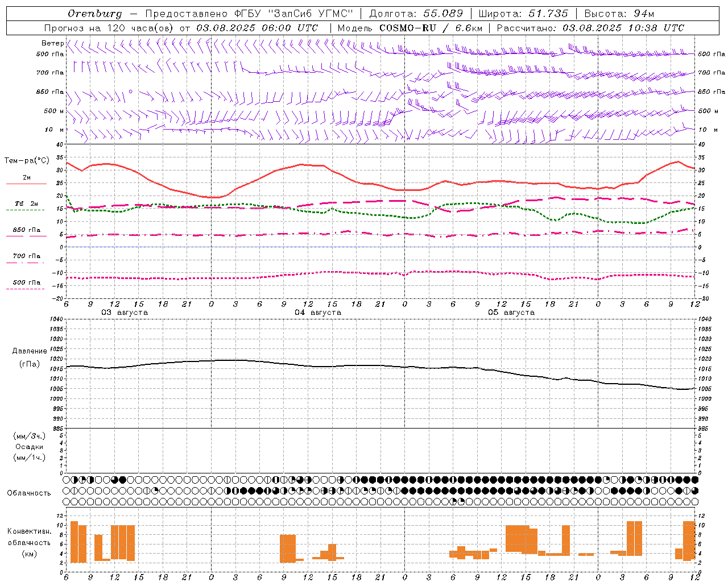728x582 pixels.
Task: Click the green dashed line sample under Td 2м
Action: point(25,210)
